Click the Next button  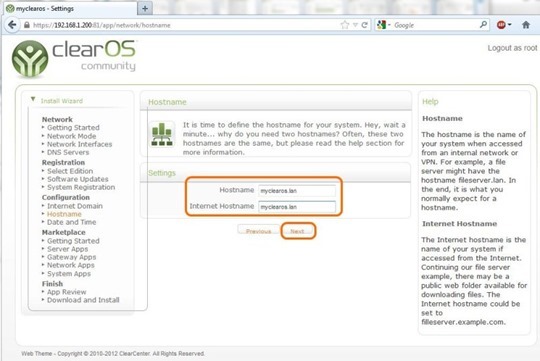click(297, 231)
